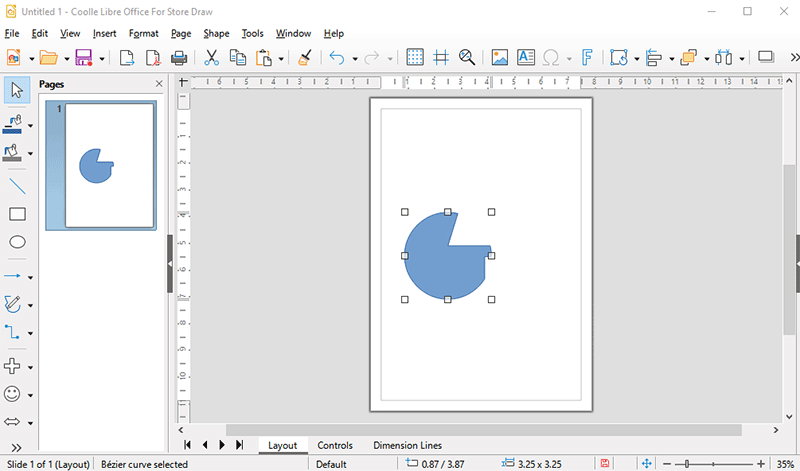Pick the Insert Line tool
Screen dimensions: 800x471
17,186
